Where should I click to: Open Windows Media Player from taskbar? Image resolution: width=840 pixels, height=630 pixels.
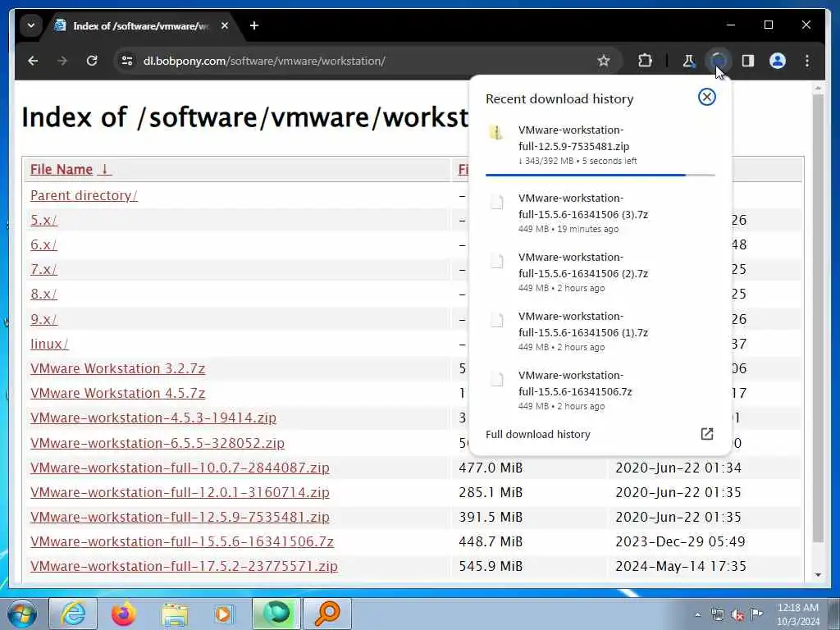click(x=224, y=614)
